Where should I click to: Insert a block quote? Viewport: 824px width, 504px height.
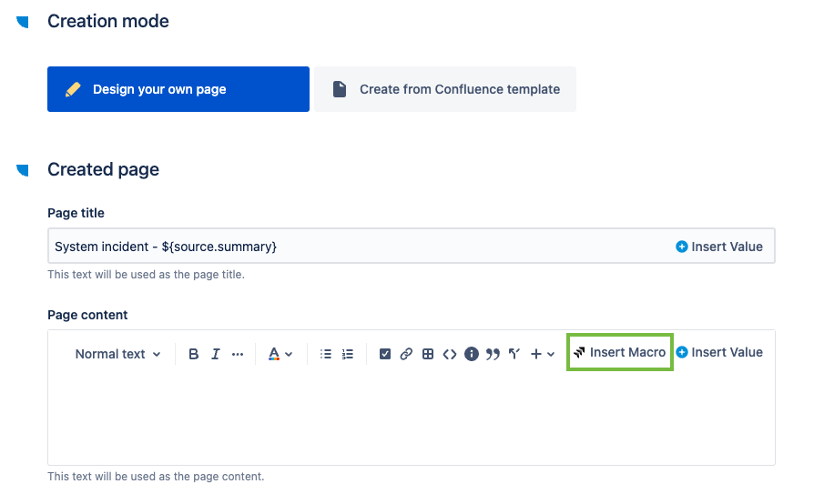point(493,354)
